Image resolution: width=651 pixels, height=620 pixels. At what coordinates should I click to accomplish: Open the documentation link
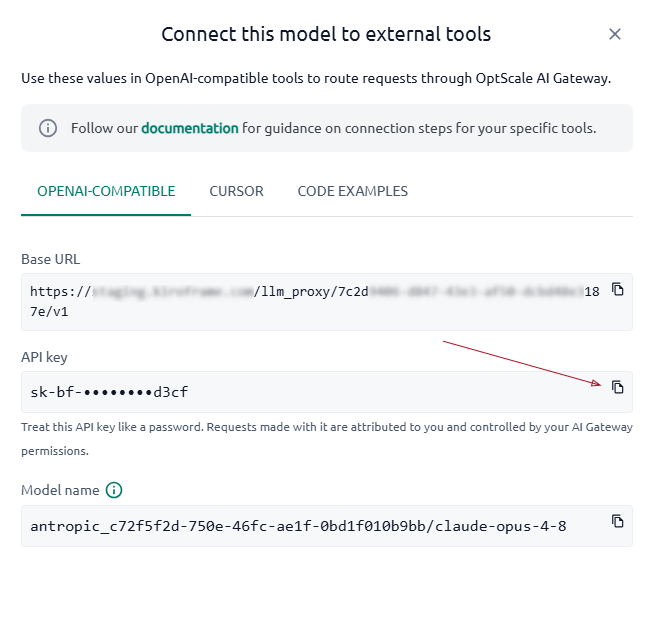(190, 128)
